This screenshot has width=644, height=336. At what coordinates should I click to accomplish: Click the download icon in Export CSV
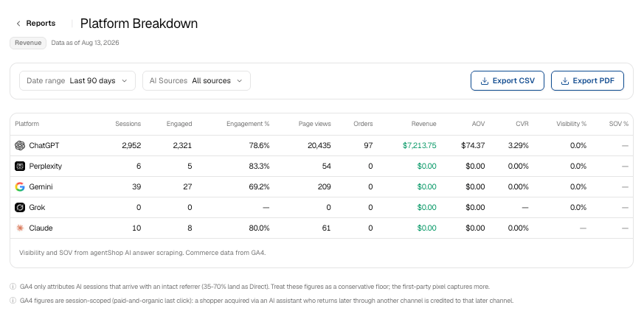485,81
